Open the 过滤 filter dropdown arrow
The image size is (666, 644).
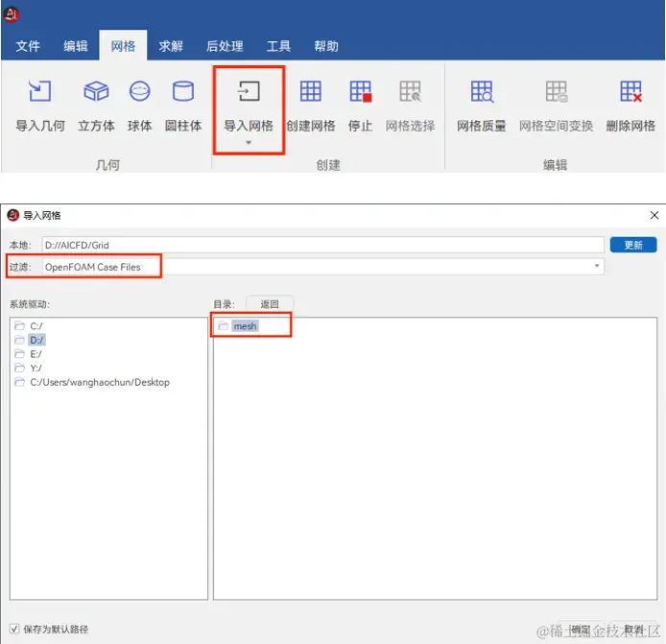coord(596,266)
